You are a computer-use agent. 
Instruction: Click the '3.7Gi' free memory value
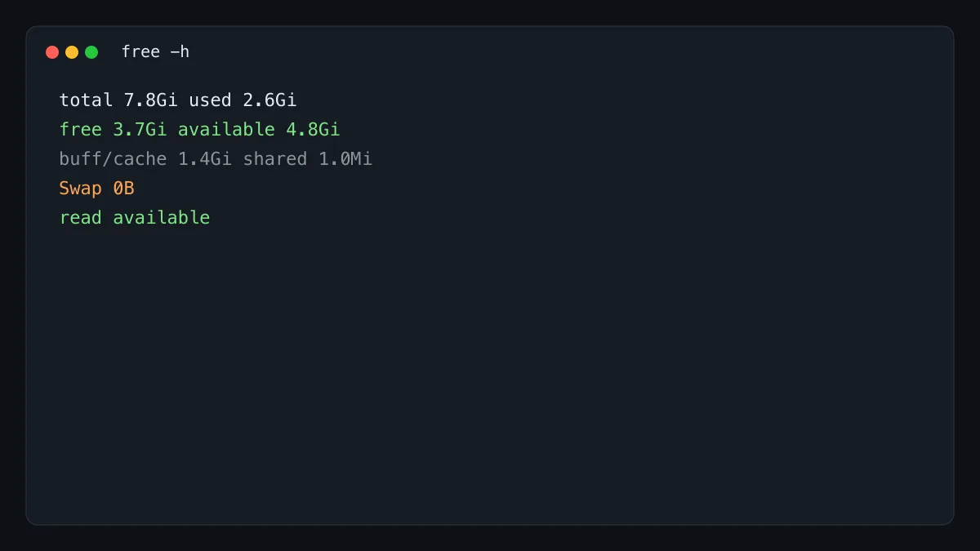pyautogui.click(x=140, y=130)
